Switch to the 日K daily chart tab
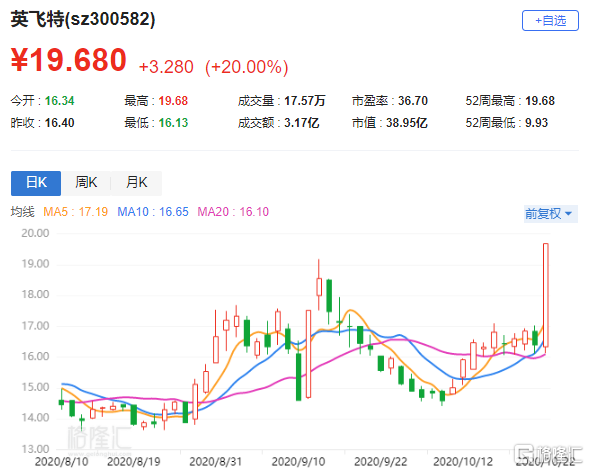The image size is (589, 471). point(36,183)
